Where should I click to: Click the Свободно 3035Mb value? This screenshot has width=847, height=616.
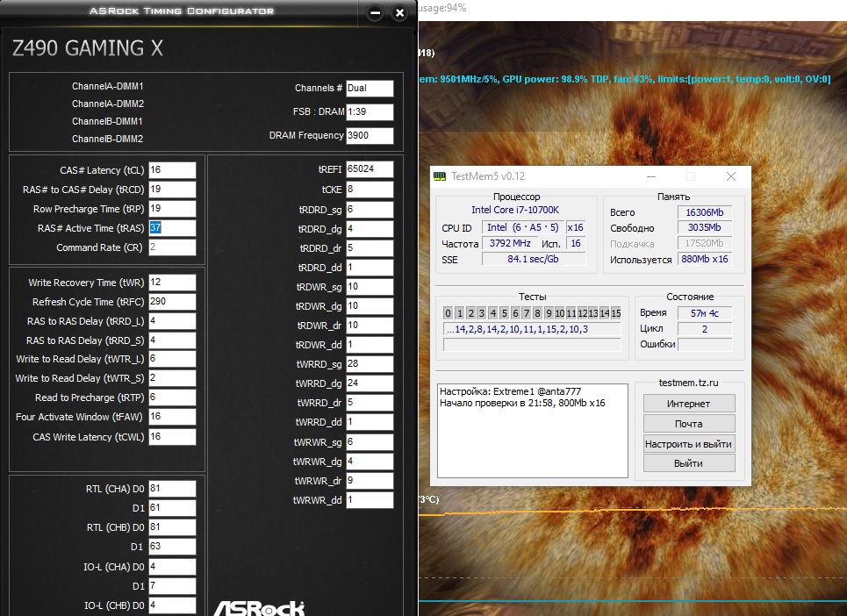705,227
